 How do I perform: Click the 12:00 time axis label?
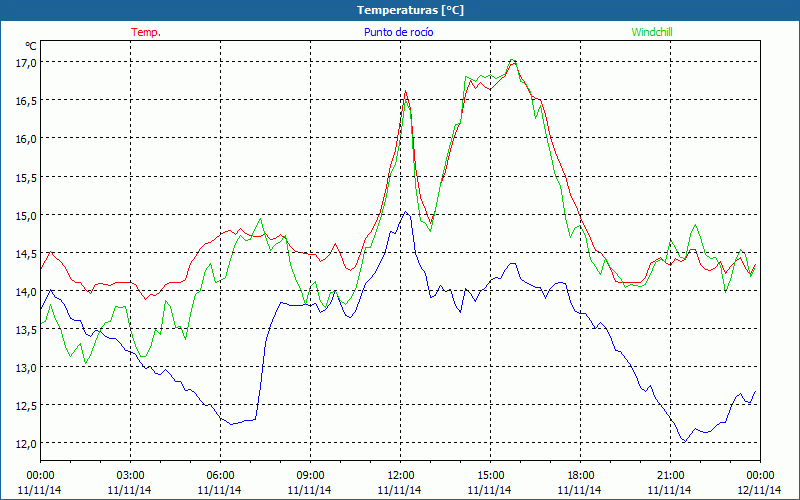coord(401,476)
